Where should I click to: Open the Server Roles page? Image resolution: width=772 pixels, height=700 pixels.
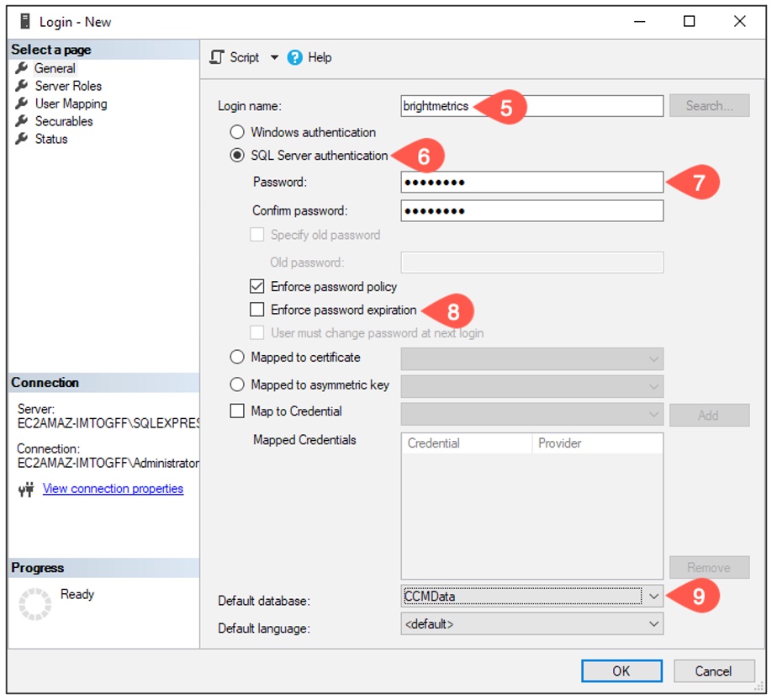point(67,86)
